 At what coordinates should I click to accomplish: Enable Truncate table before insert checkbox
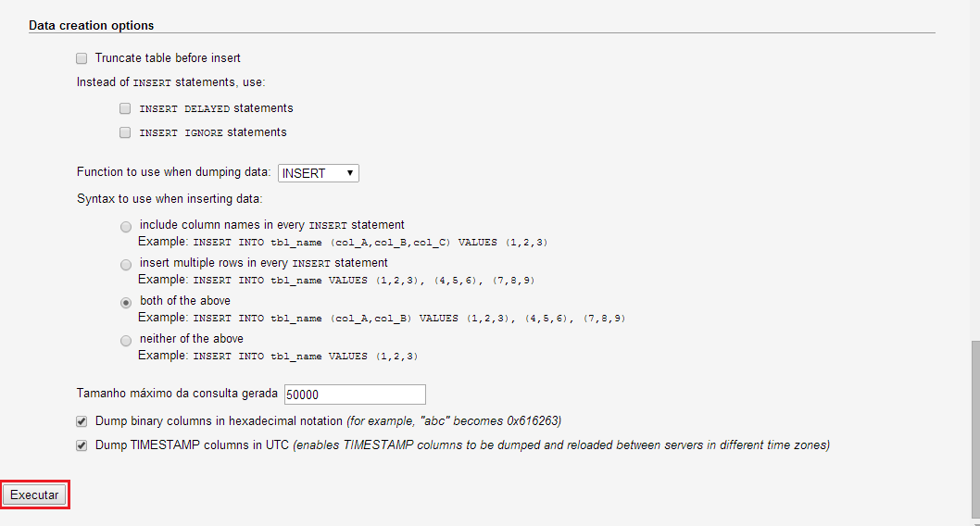pyautogui.click(x=82, y=58)
